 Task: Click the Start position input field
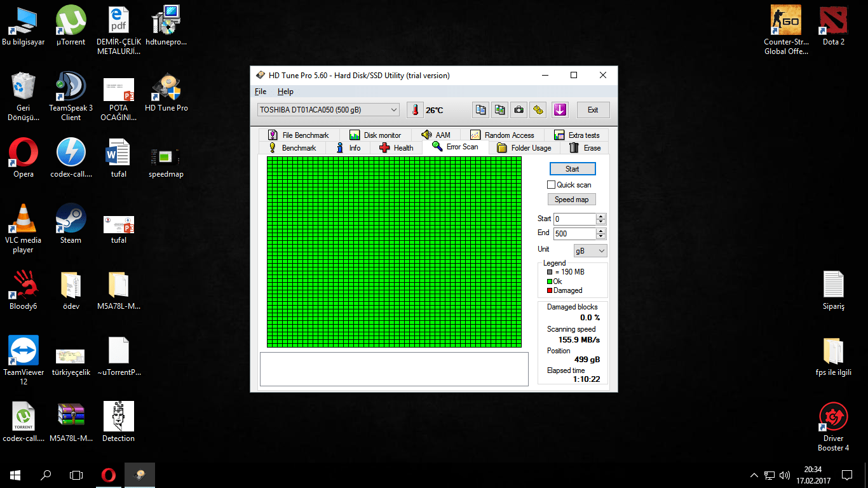click(575, 219)
